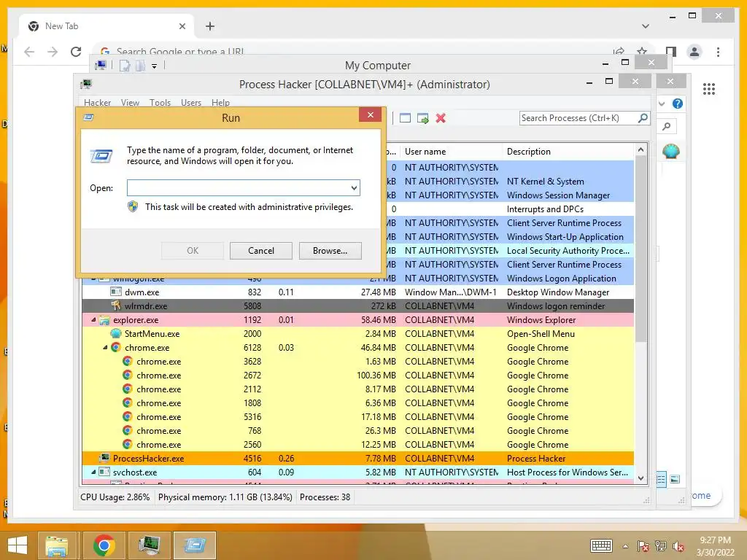Image resolution: width=747 pixels, height=560 pixels.
Task: Open Chrome's three-dot menu
Action: coord(718,52)
